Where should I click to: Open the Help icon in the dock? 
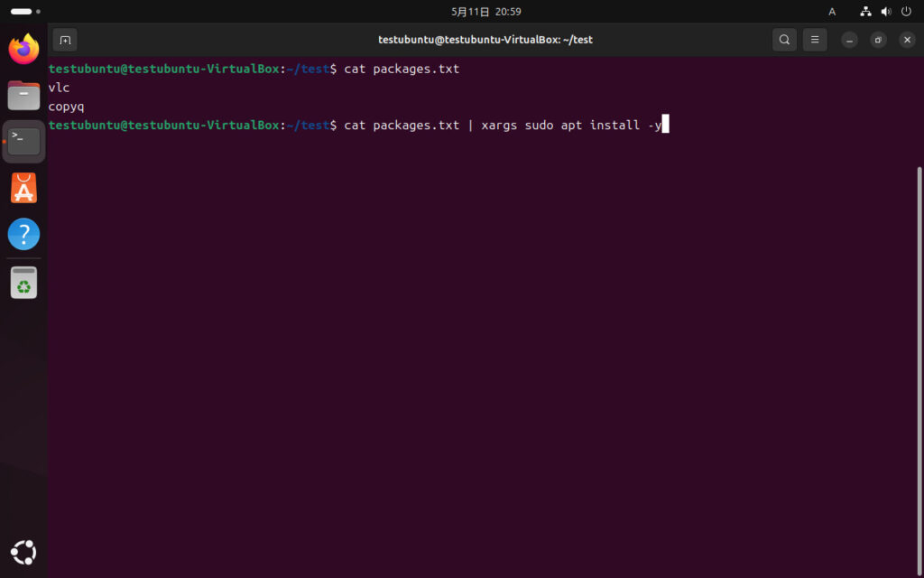(x=23, y=234)
